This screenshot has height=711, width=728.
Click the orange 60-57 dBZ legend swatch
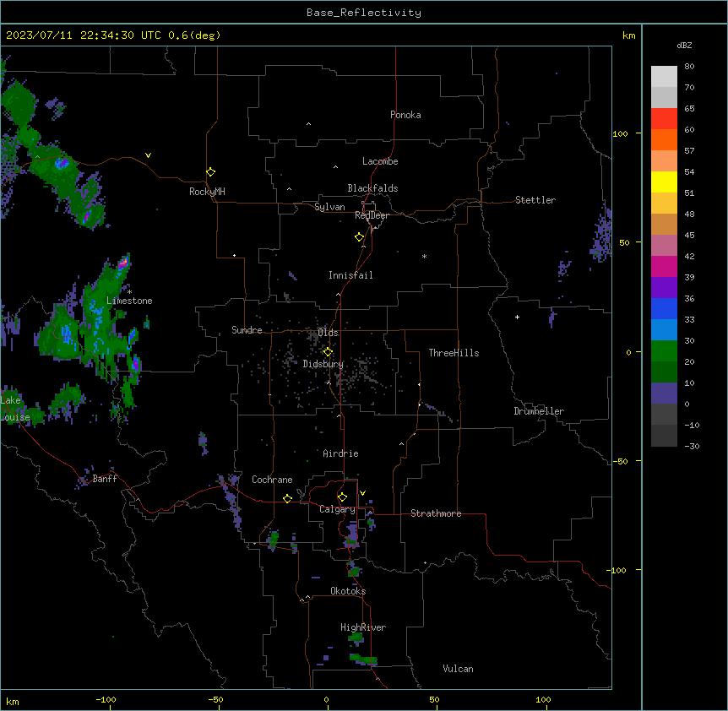coord(664,139)
